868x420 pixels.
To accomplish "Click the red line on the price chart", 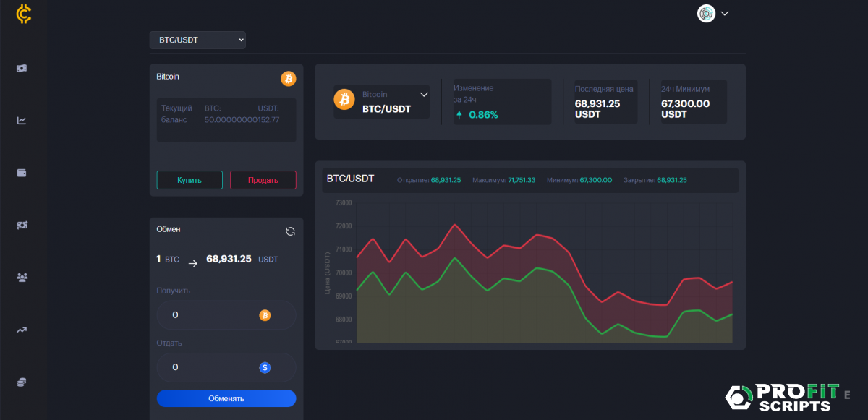I will coord(454,225).
